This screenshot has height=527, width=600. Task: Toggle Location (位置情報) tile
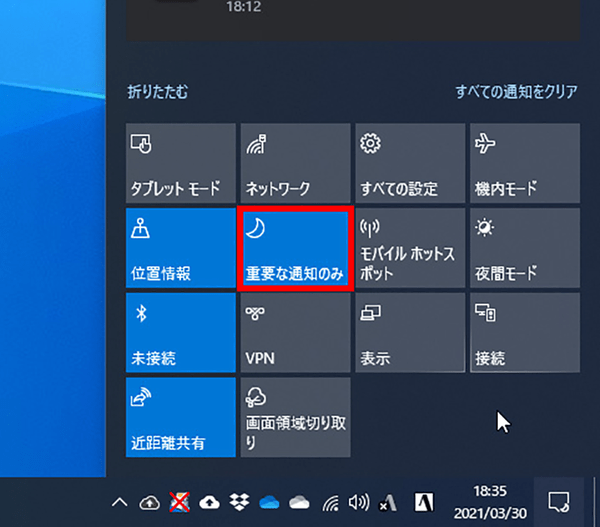point(181,248)
